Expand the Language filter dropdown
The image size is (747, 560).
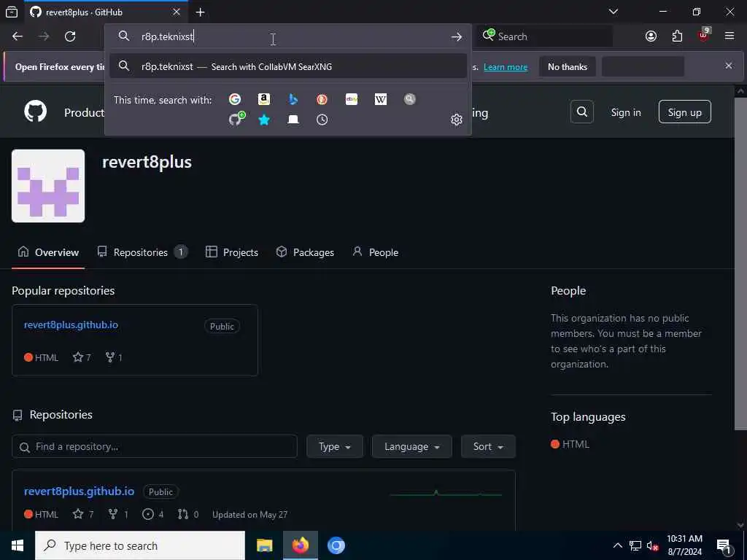(411, 447)
